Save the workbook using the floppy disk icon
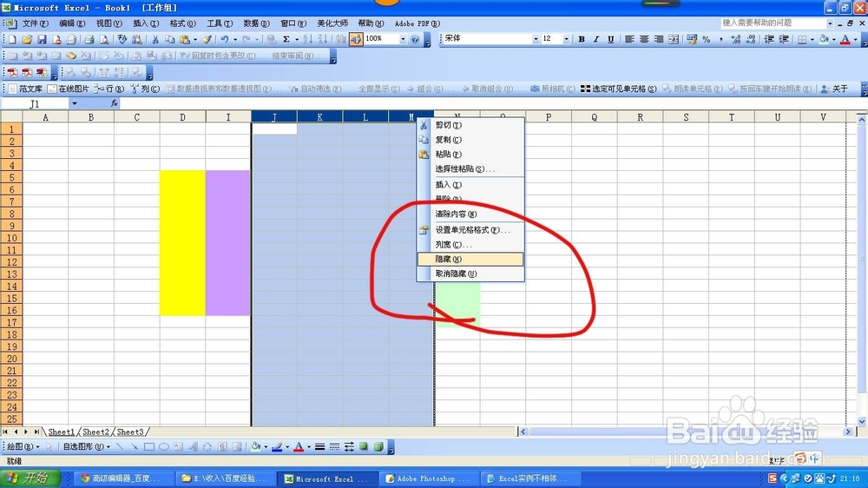The image size is (868, 488). tap(42, 39)
